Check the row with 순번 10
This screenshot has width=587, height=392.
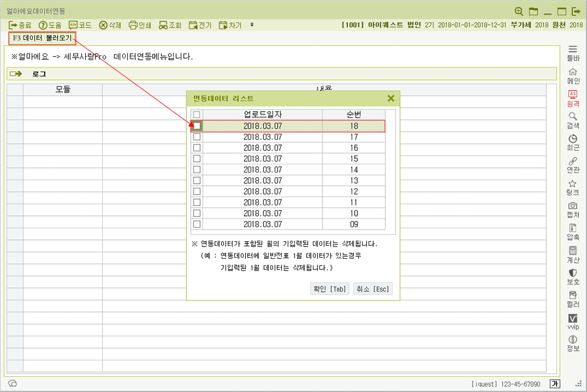(197, 213)
